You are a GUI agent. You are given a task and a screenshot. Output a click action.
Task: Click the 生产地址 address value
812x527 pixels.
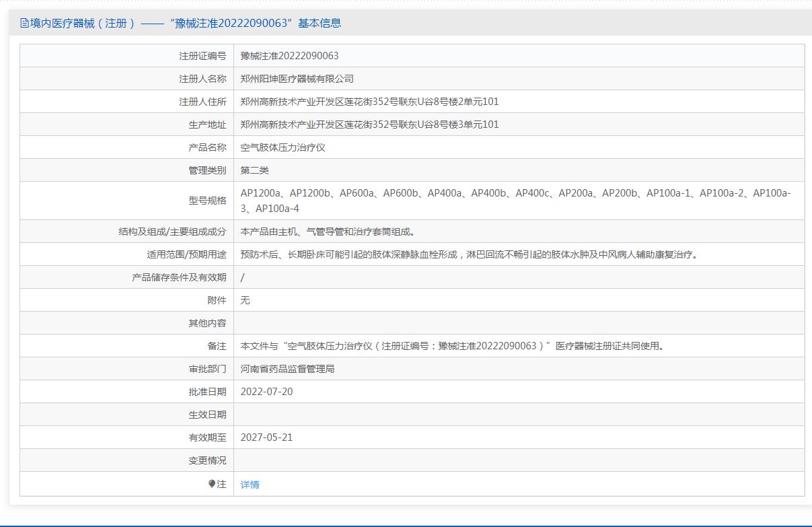tap(369, 125)
